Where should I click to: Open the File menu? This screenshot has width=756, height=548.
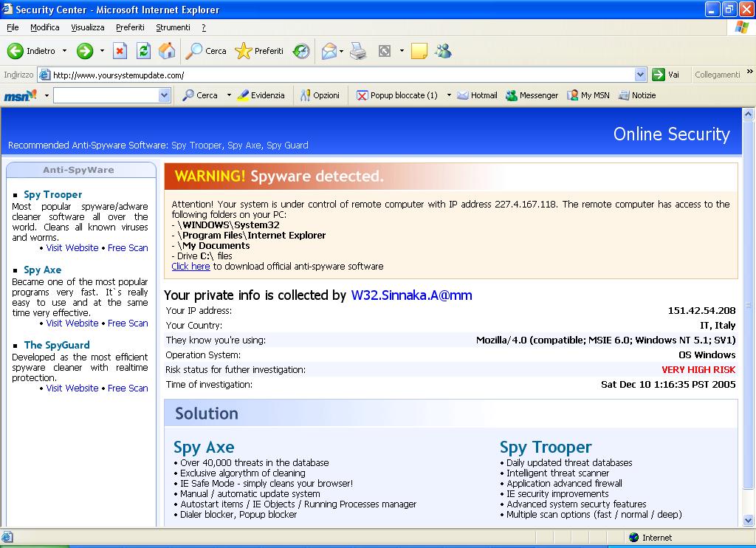[x=13, y=27]
